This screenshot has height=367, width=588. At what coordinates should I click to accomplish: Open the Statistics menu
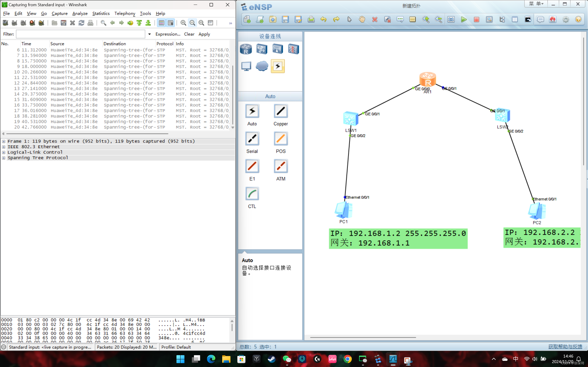click(x=101, y=13)
